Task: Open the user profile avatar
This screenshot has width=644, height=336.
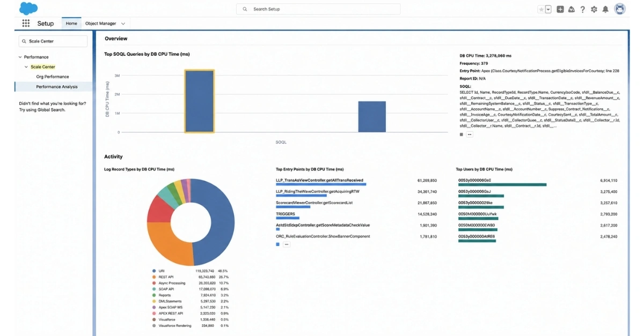Action: pyautogui.click(x=620, y=9)
